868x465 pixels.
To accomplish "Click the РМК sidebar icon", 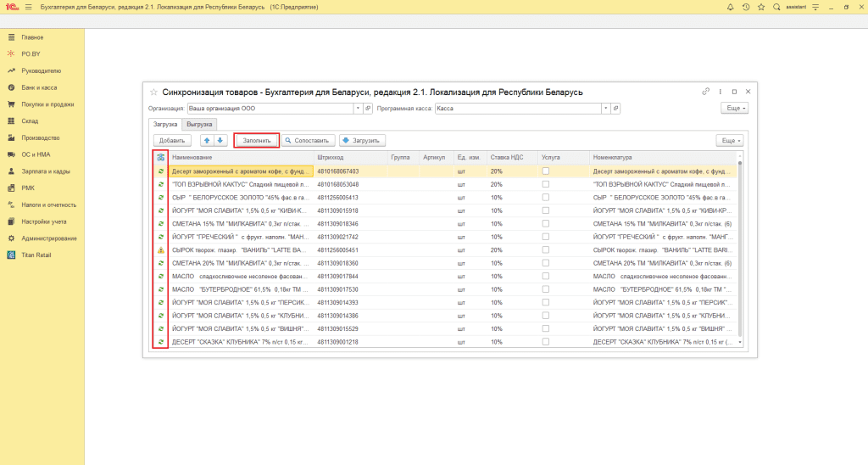I will [11, 188].
